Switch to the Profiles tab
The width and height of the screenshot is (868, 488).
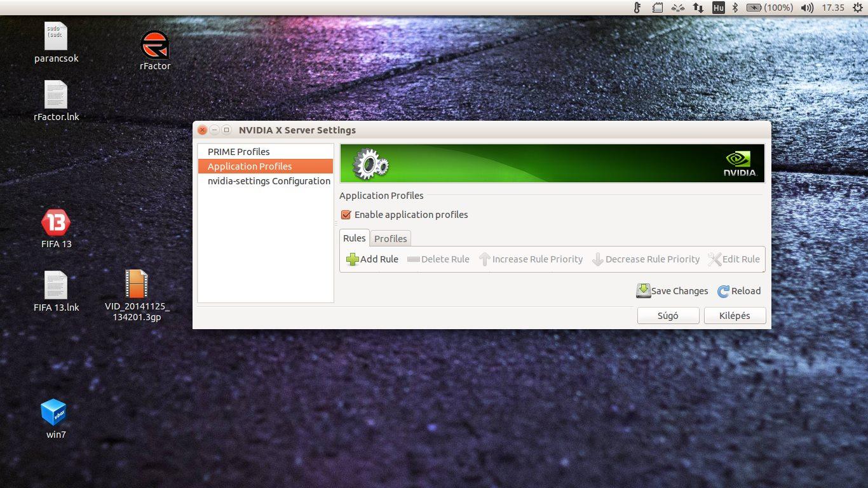[x=390, y=239]
